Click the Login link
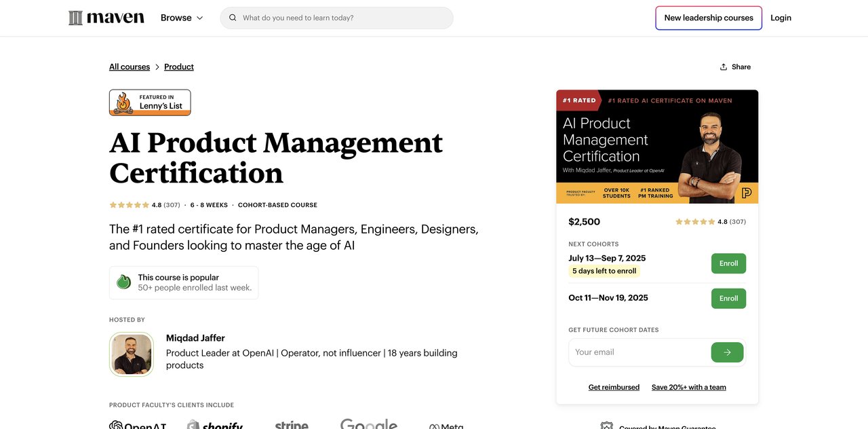Image resolution: width=868 pixels, height=429 pixels. point(781,18)
